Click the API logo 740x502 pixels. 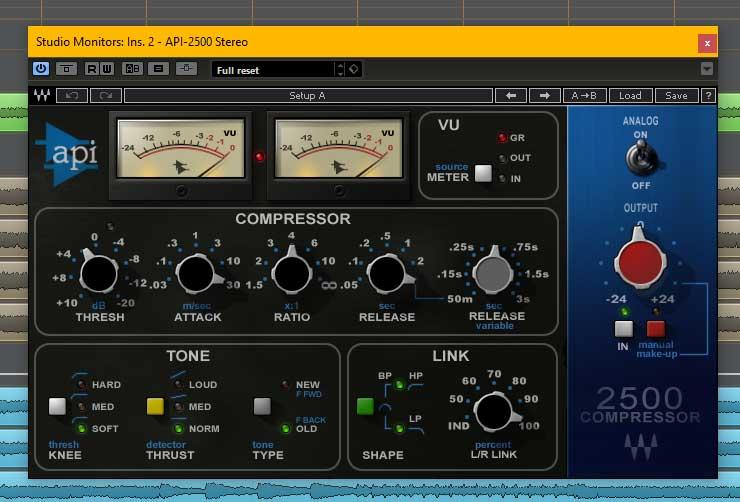[67, 155]
